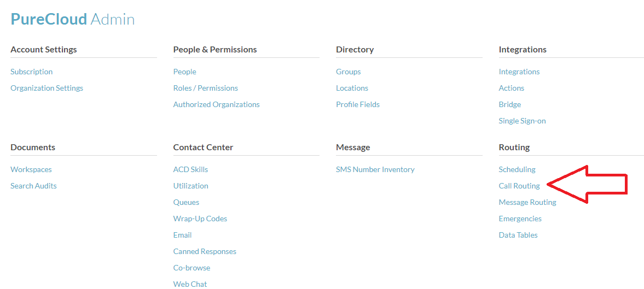Open Workspaces under Documents
Image resolution: width=644 pixels, height=289 pixels.
(31, 169)
